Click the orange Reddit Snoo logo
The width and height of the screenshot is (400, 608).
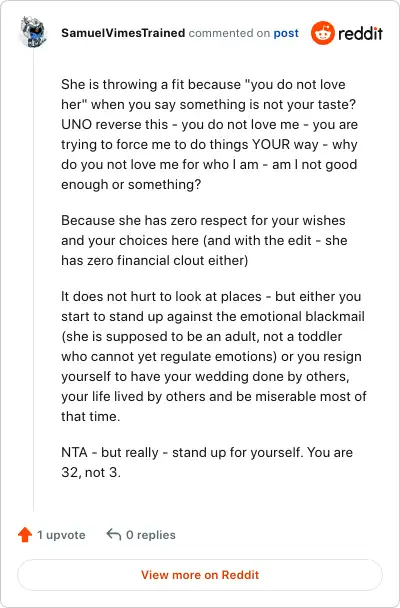(322, 33)
